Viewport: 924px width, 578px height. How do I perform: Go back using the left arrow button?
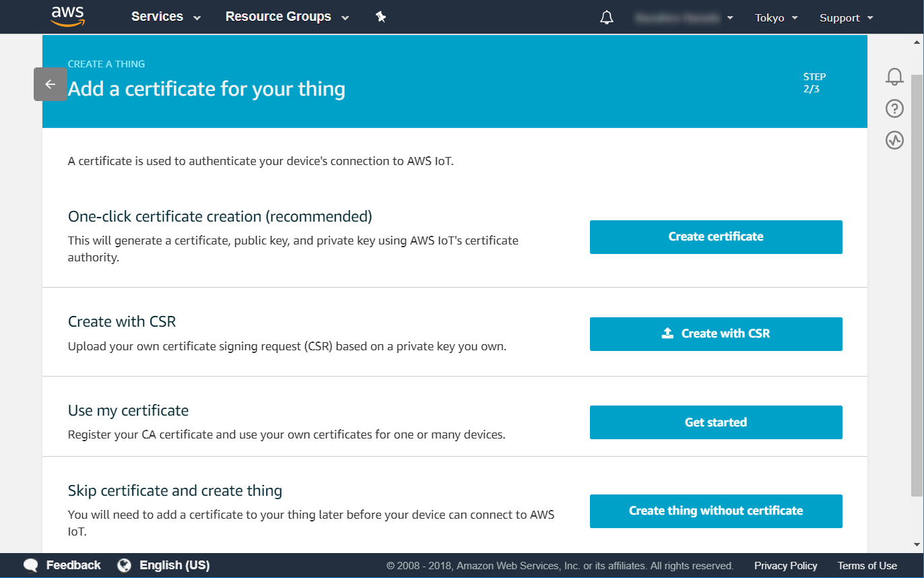pos(51,84)
